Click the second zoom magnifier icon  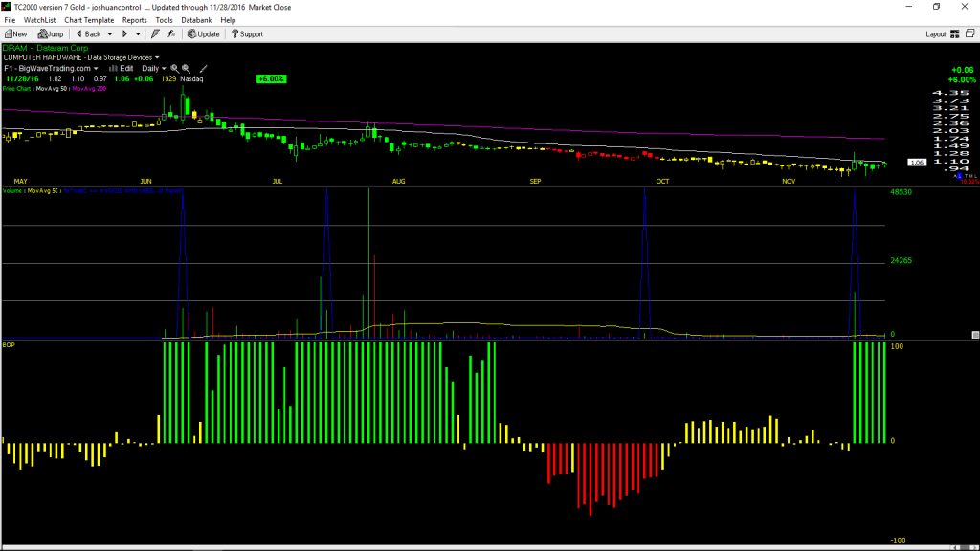tap(187, 69)
